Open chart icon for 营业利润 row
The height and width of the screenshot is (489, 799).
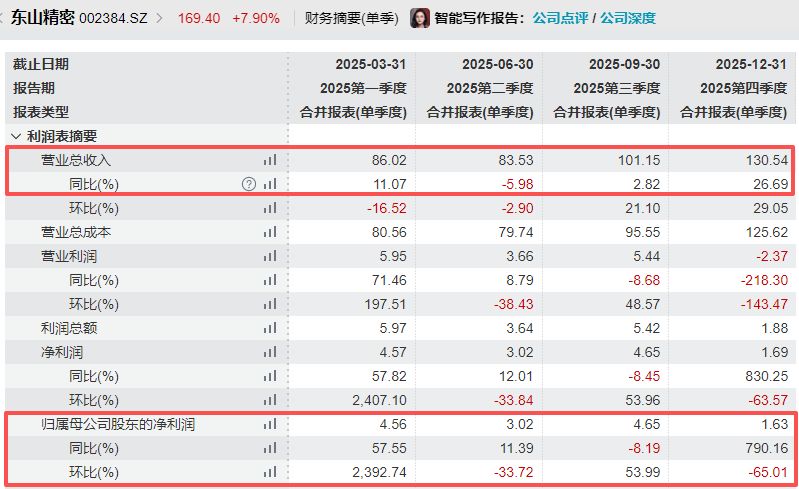click(x=270, y=256)
